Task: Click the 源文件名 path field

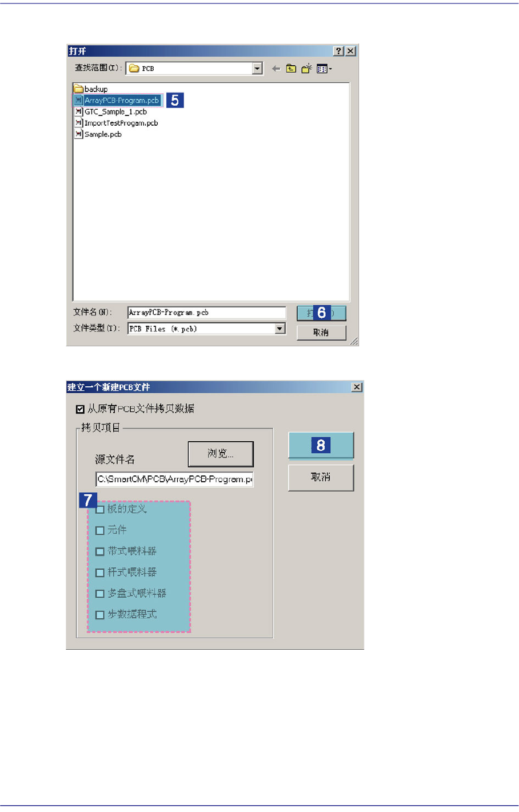Action: point(174,479)
